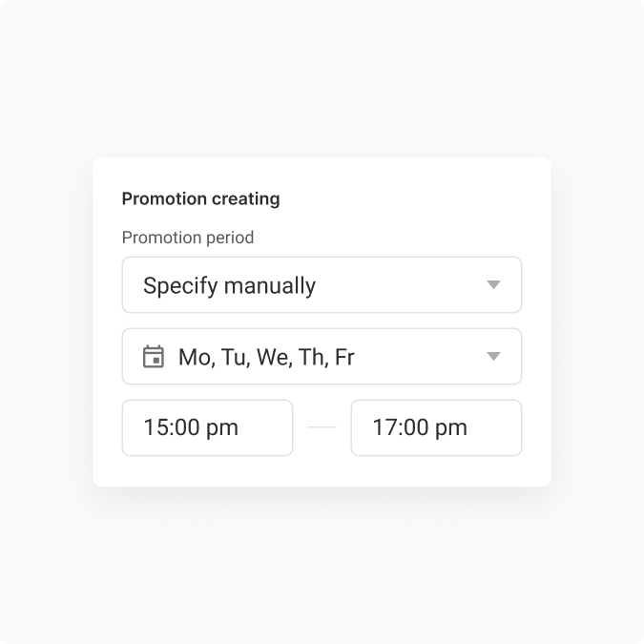This screenshot has height=644, width=644.
Task: Focus the 17:00 pm end time field
Action: pyautogui.click(x=436, y=428)
